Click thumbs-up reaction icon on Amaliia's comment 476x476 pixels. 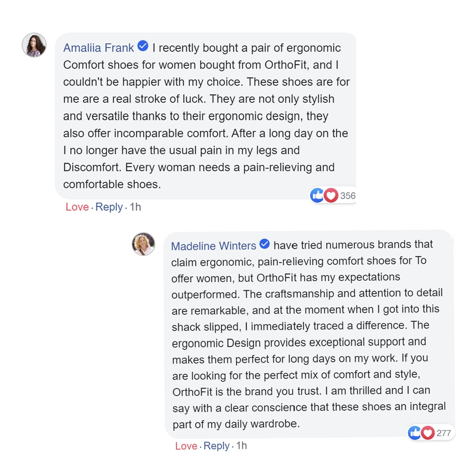pos(317,195)
